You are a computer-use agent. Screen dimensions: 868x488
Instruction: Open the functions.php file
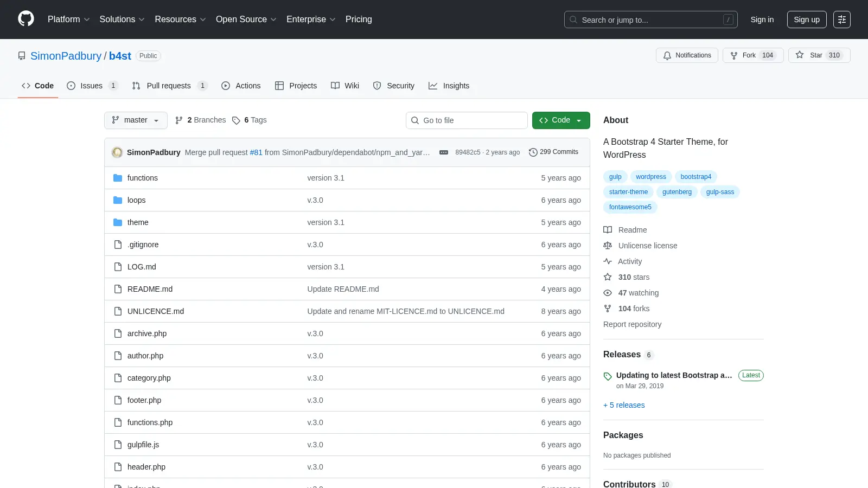click(x=150, y=422)
